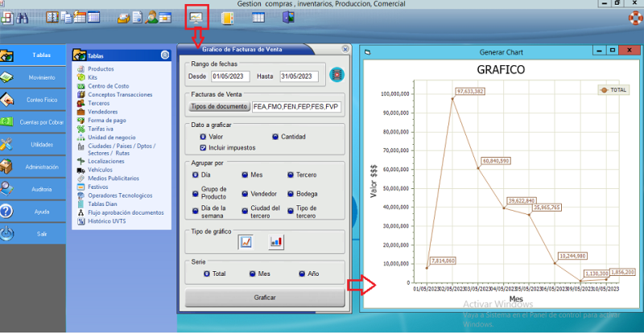Select bar chart type icon
The image size is (644, 333).
[276, 240]
